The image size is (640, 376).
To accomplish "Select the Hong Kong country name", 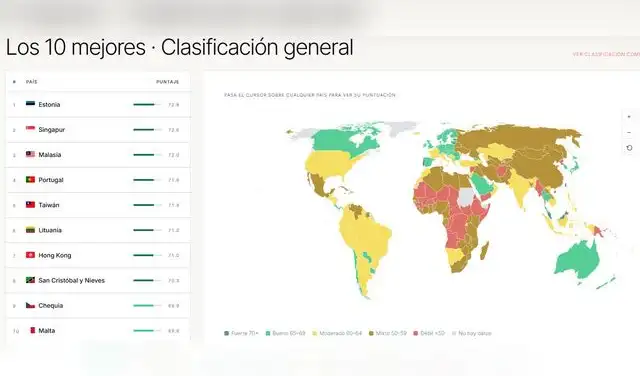I will pyautogui.click(x=55, y=255).
